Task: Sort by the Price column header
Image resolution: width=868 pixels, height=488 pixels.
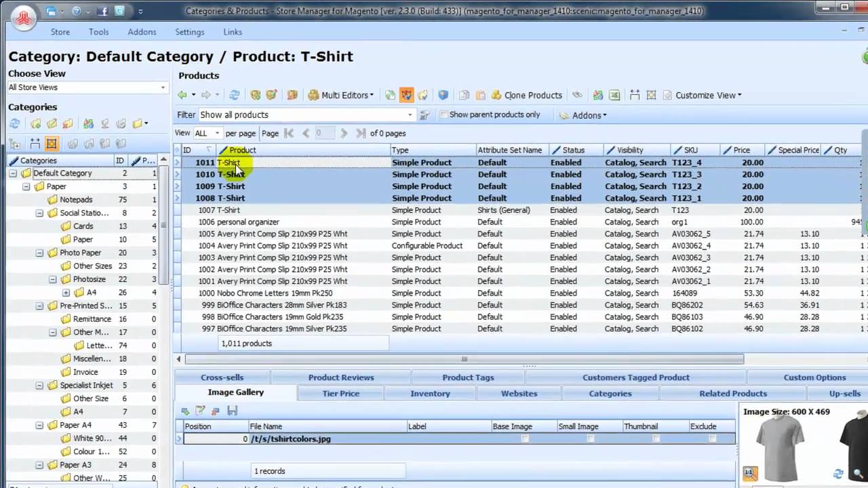Action: 742,150
